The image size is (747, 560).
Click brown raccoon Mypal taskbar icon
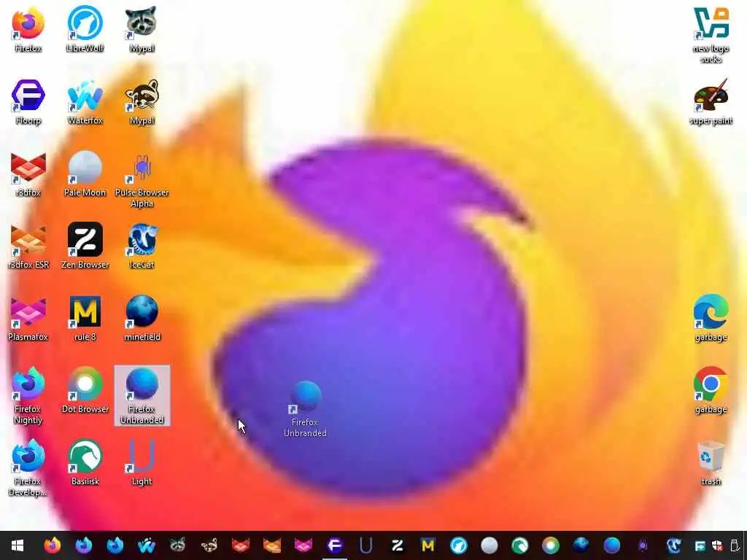tap(209, 545)
